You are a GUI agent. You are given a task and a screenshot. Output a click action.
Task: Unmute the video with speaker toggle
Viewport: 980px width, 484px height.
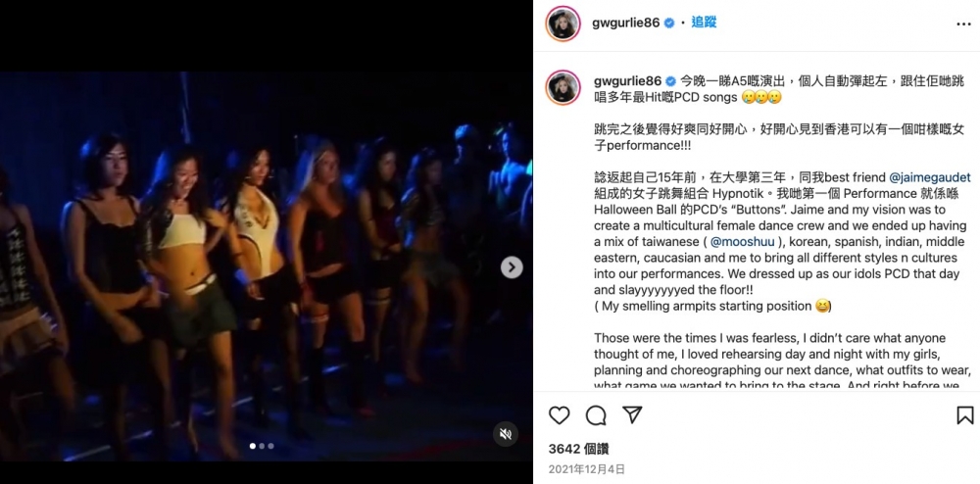[x=505, y=433]
